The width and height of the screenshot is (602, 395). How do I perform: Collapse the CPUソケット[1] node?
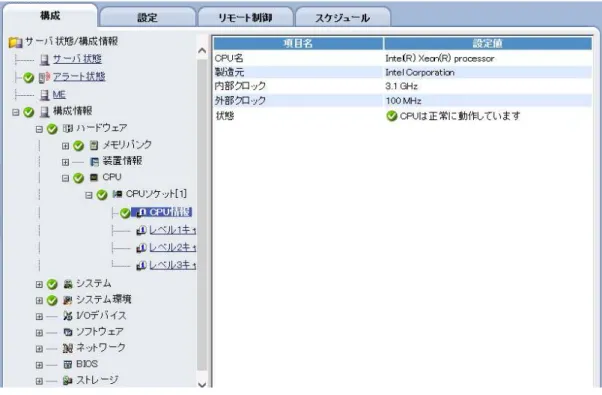point(88,195)
